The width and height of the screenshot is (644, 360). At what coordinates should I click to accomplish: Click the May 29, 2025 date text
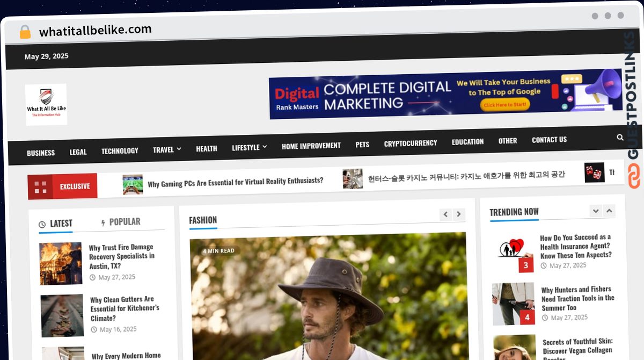coord(47,56)
